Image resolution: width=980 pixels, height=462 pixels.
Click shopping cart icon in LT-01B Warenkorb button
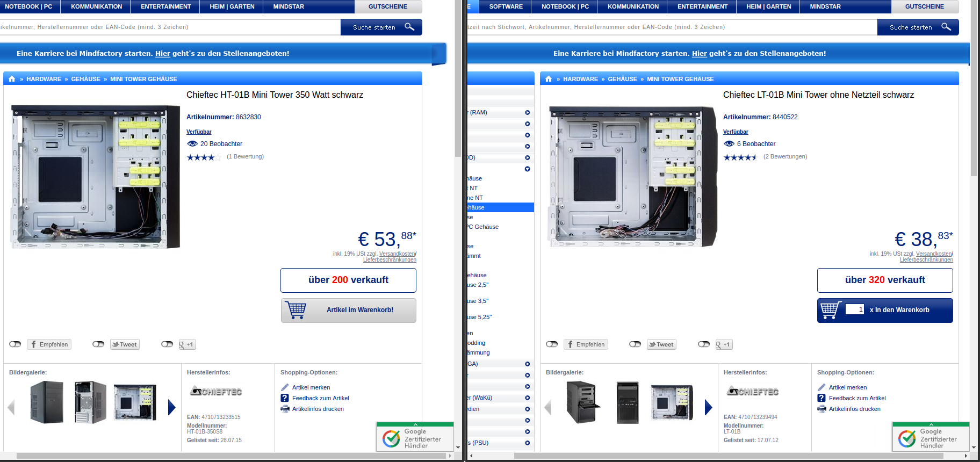point(831,310)
